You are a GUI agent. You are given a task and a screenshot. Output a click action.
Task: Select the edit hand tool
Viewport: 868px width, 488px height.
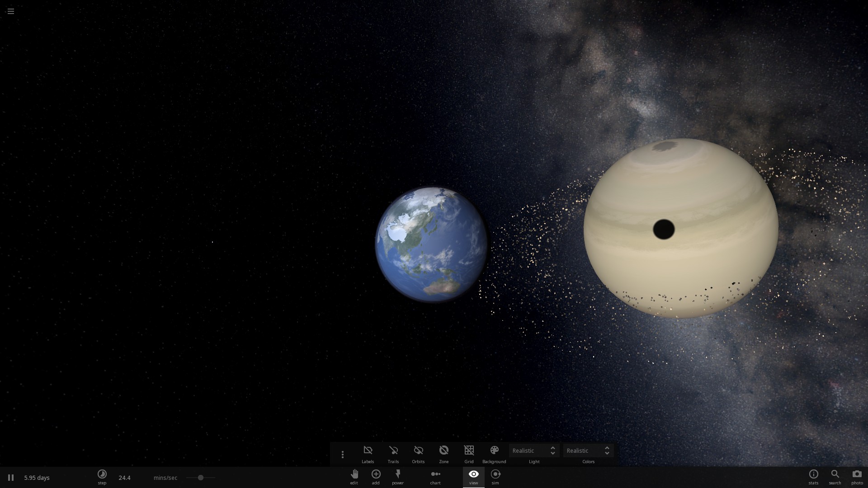click(x=354, y=474)
